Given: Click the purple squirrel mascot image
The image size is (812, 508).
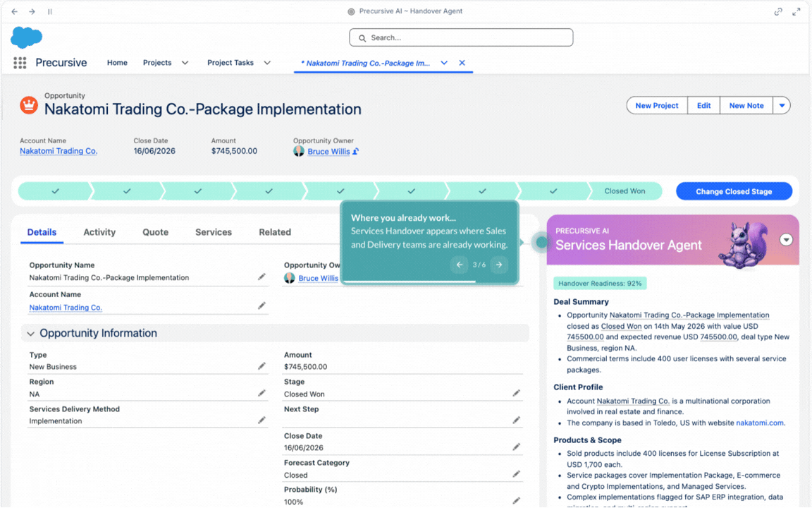Looking at the screenshot, I should 744,245.
